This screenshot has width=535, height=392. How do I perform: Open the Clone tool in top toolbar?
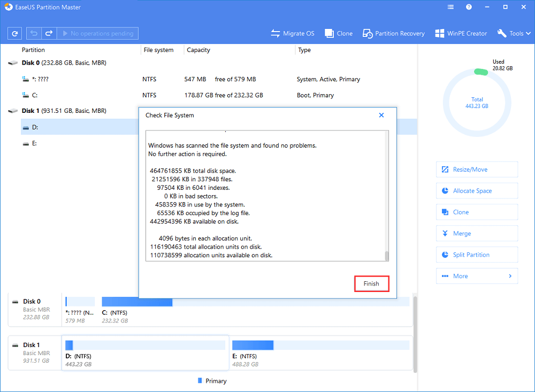point(339,34)
